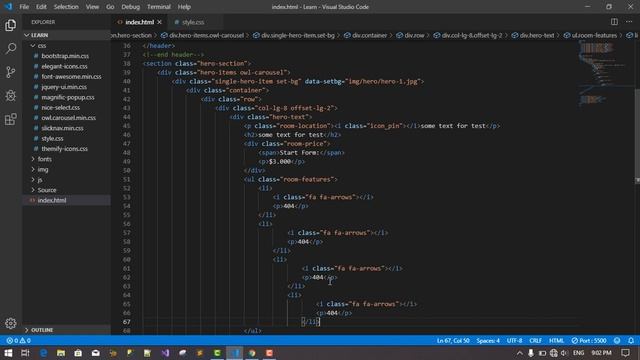Click the editor minimap preview

coord(606,73)
